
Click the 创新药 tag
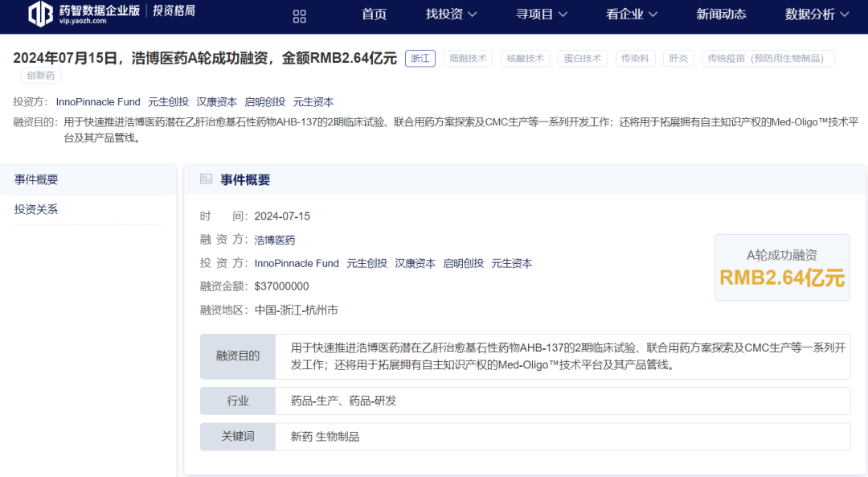point(41,76)
